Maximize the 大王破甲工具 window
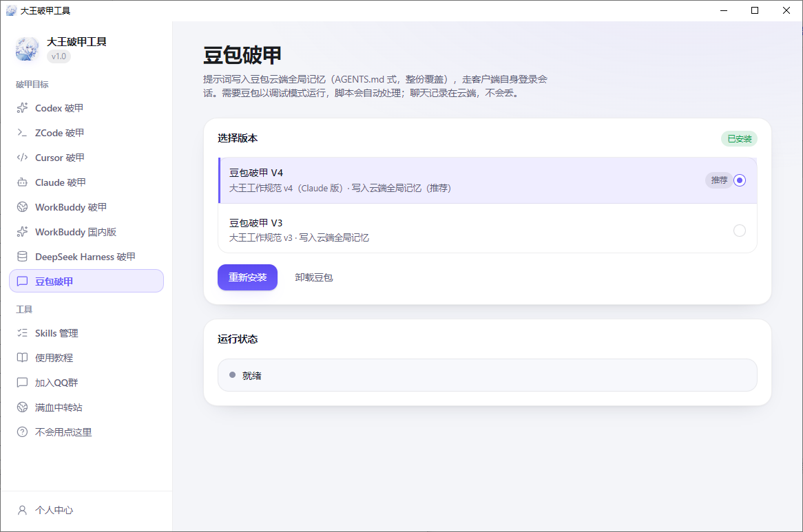This screenshot has width=803, height=532. 755,11
